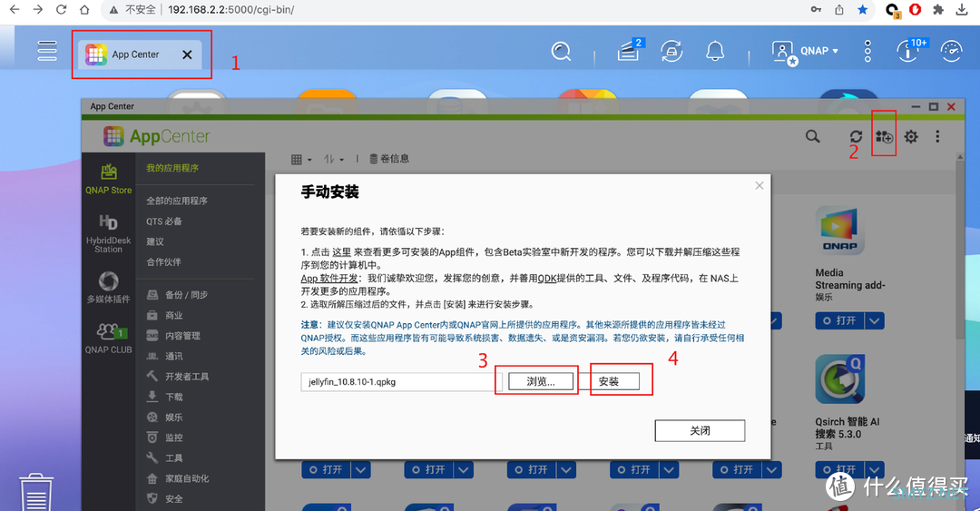Open AppCenter settings gear
This screenshot has height=511, width=980.
[x=911, y=136]
